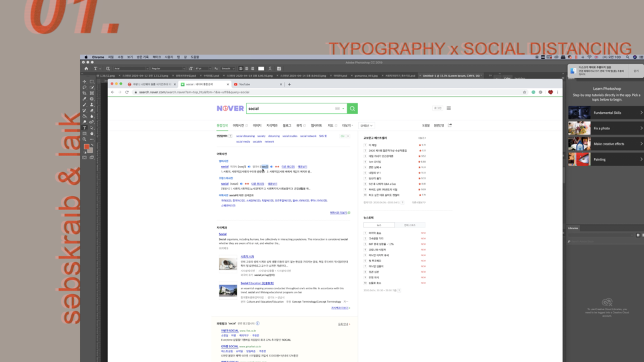Swap foreground and background colors
This screenshot has width=644, height=362.
(92, 145)
